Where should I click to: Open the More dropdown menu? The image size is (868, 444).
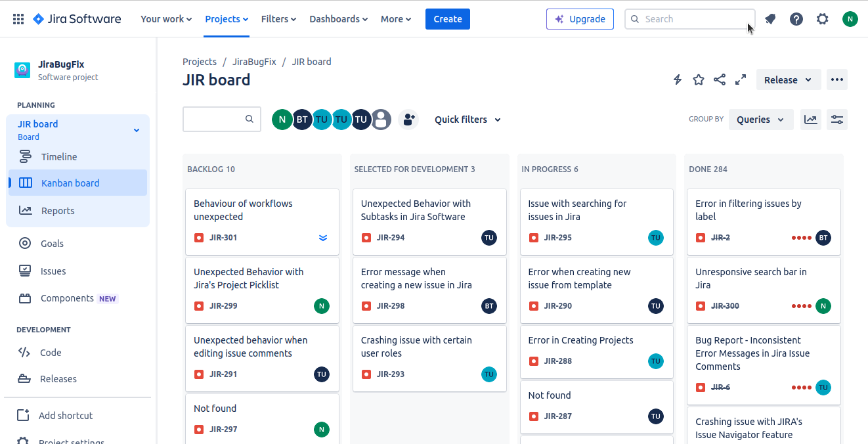(x=396, y=19)
